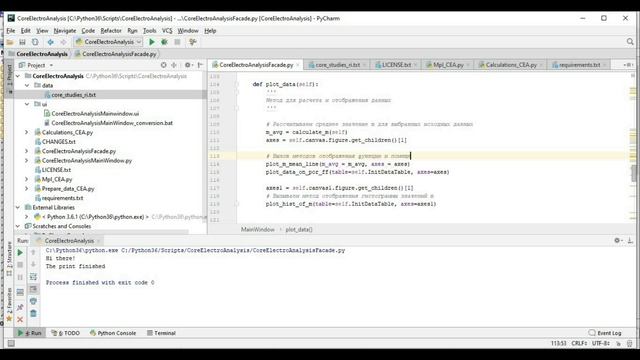Click the Stop square in Run panel
This screenshot has height=360, width=640.
(x=20, y=265)
